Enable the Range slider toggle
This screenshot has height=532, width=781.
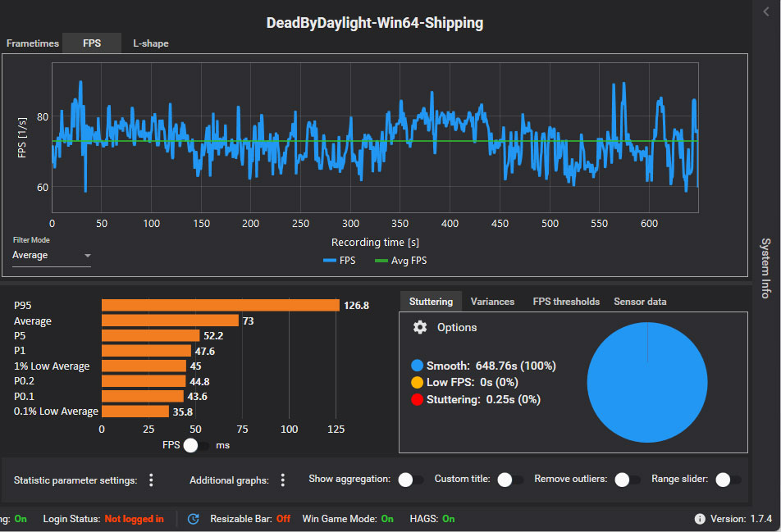tap(728, 480)
